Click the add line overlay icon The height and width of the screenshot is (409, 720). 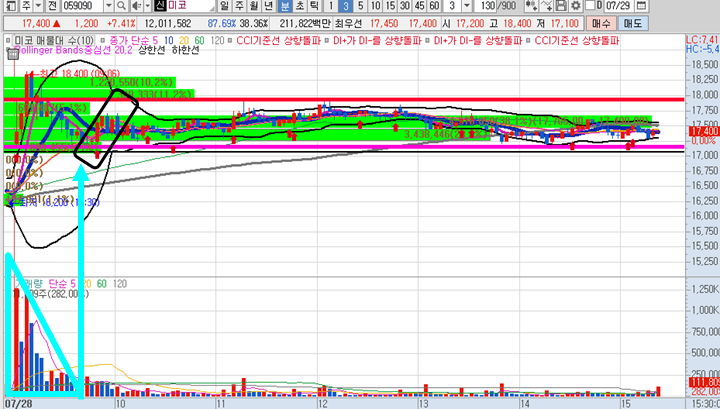pyautogui.click(x=546, y=6)
